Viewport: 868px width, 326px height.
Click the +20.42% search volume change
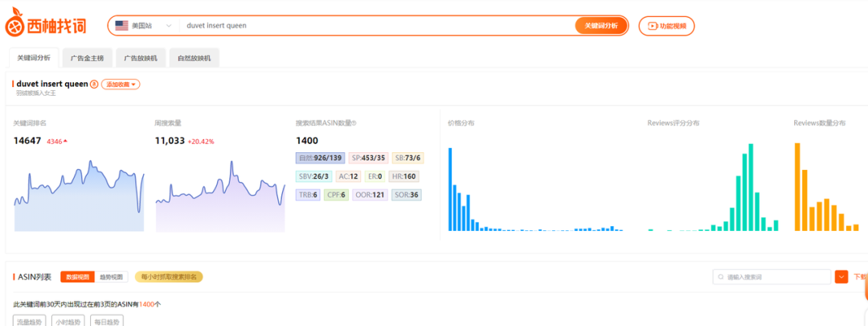coord(201,142)
